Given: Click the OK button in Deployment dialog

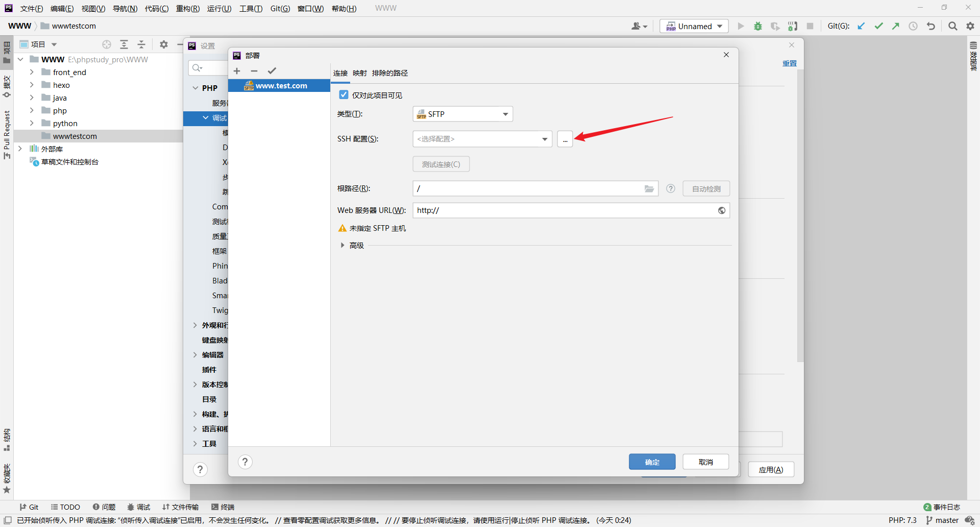Looking at the screenshot, I should coord(652,462).
